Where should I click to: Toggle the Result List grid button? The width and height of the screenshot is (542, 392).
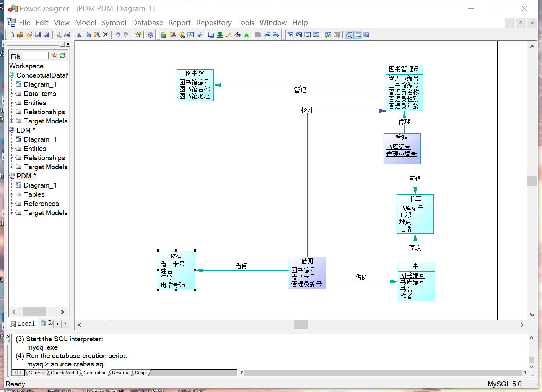[366, 35]
